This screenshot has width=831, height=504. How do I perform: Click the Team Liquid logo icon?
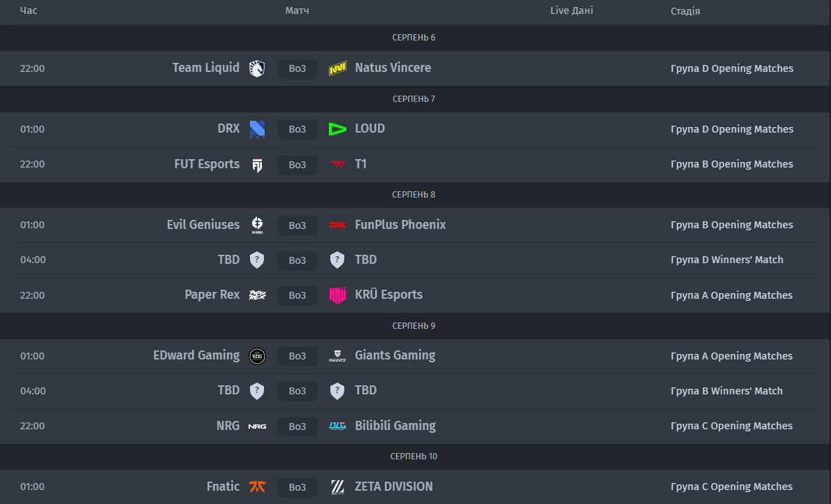[257, 68]
